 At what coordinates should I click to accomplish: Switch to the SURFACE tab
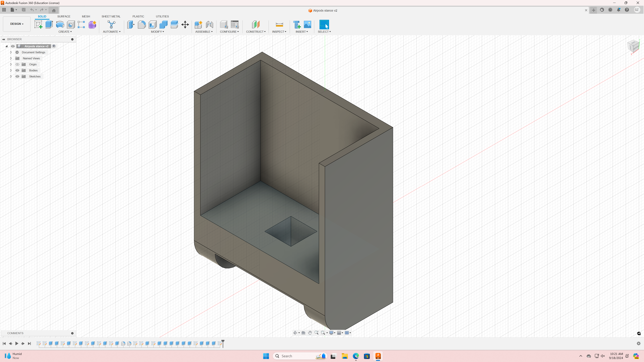64,16
